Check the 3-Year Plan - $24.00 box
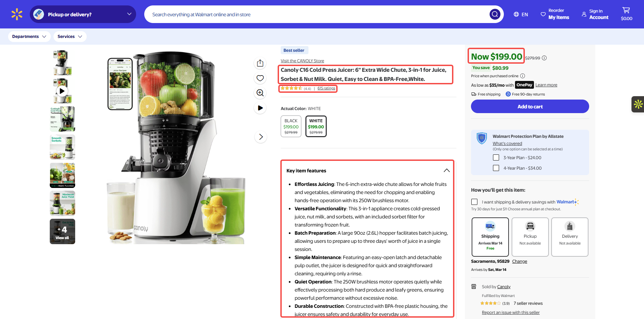The image size is (644, 319). [x=496, y=157]
